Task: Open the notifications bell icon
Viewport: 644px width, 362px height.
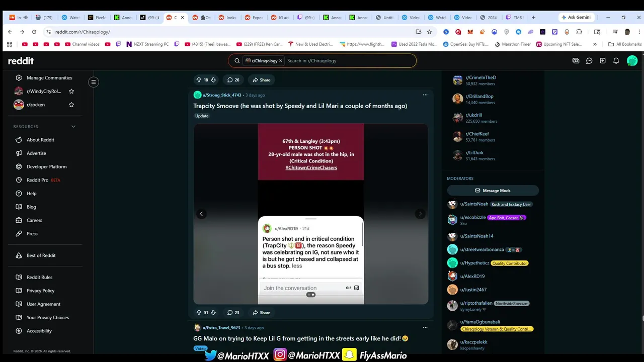Action: (616, 61)
